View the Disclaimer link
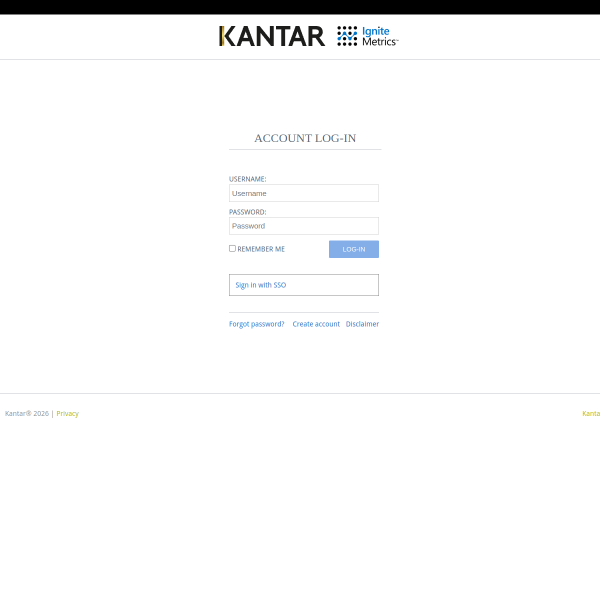Screen dimensions: 600x600 click(362, 324)
